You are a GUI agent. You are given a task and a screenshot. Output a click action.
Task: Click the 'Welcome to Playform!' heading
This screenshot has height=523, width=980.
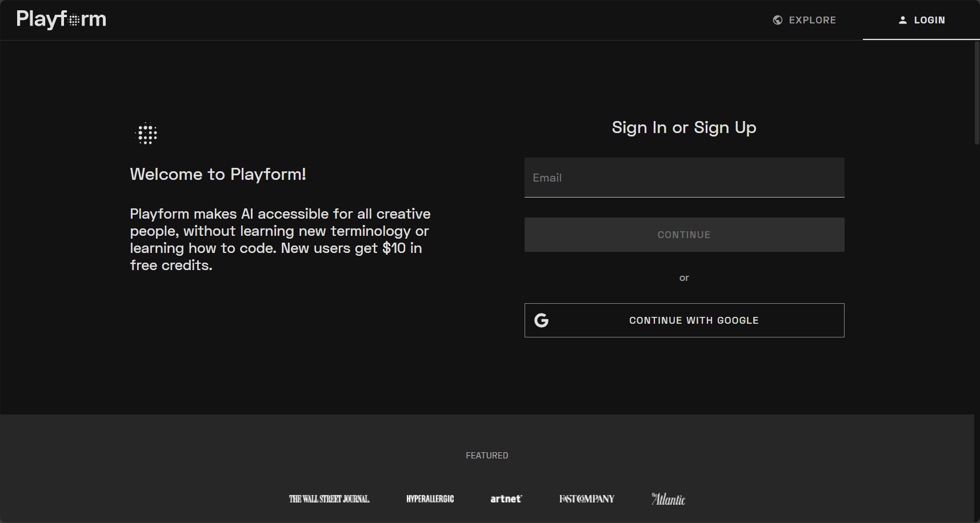[218, 174]
